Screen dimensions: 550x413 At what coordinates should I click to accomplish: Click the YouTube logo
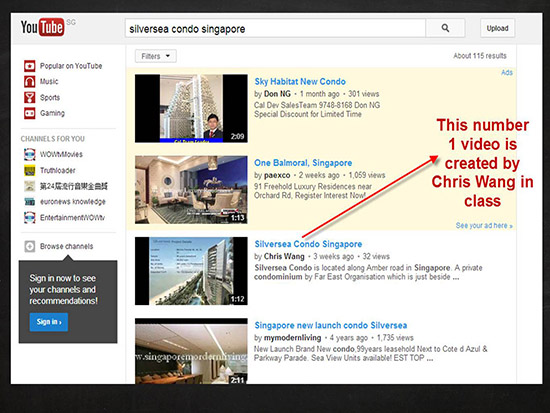coord(42,27)
